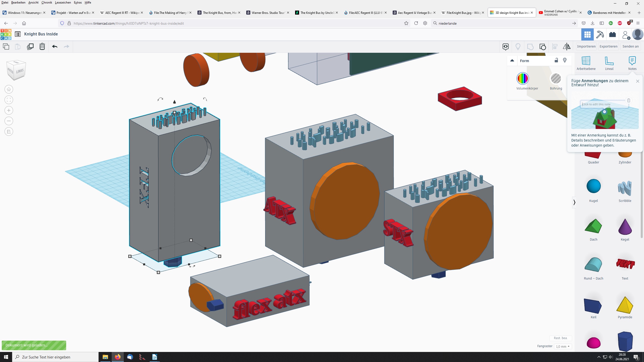
Task: Open the Datei menu
Action: click(5, 3)
